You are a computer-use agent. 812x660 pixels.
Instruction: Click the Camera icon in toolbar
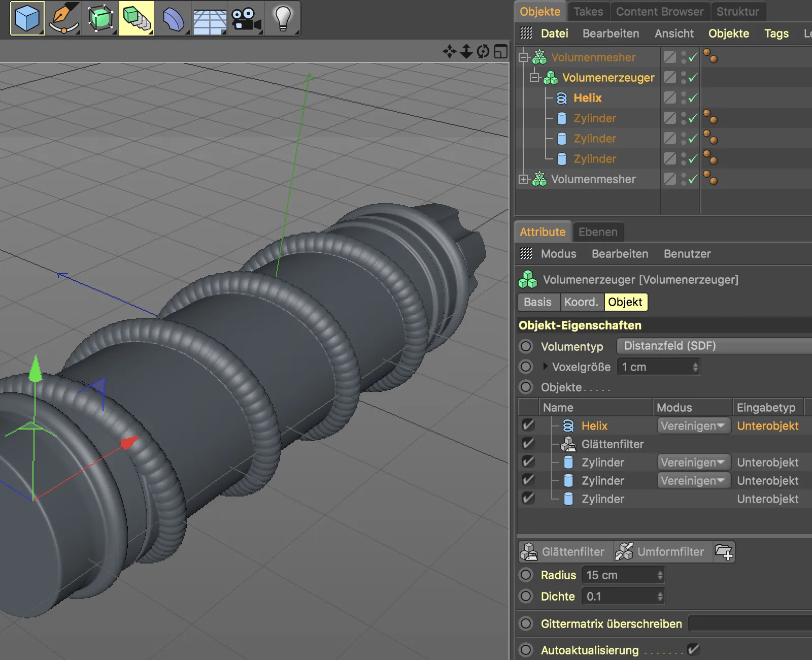tap(246, 19)
